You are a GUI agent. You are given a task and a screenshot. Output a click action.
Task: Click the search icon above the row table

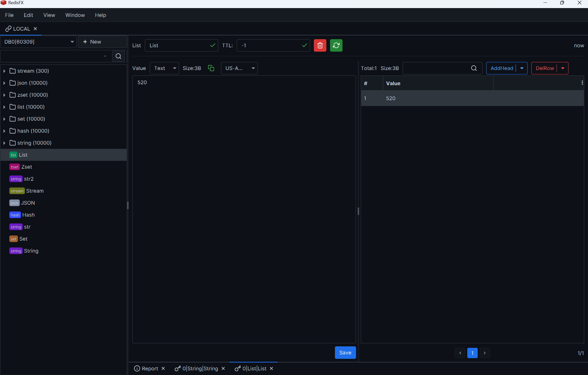point(474,68)
